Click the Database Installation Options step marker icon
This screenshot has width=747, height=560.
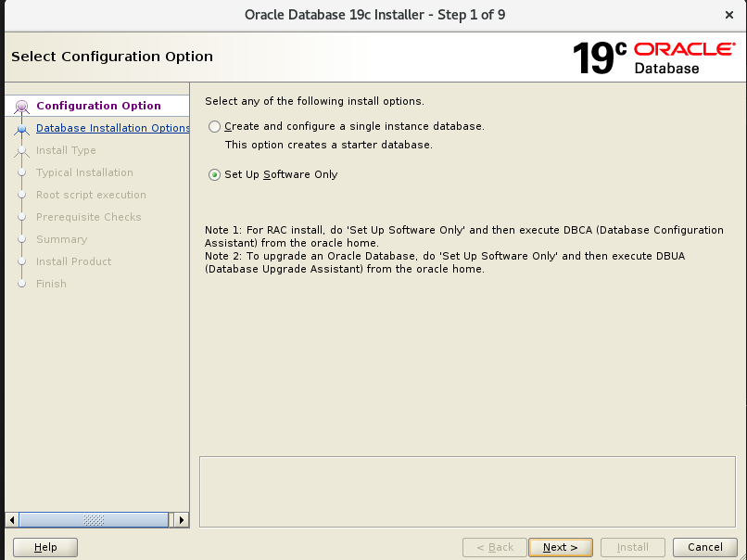pos(21,129)
